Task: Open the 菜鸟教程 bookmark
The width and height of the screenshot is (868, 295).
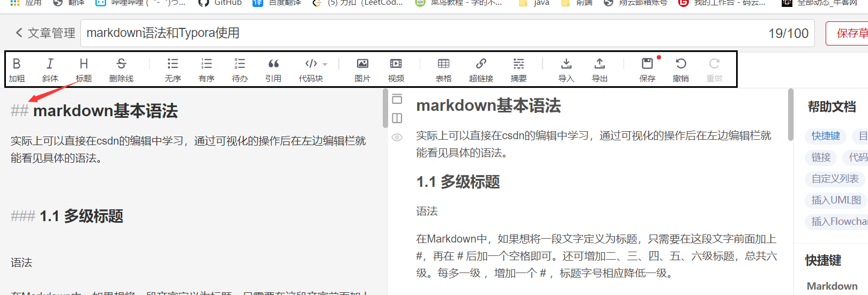Action: click(x=459, y=3)
